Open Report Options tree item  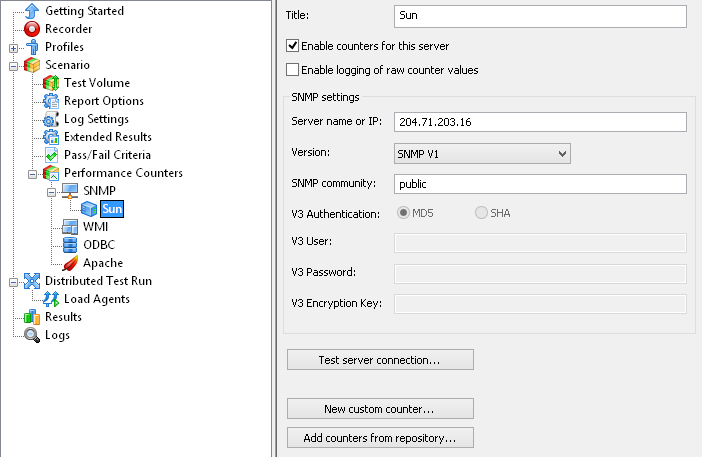[x=103, y=101]
